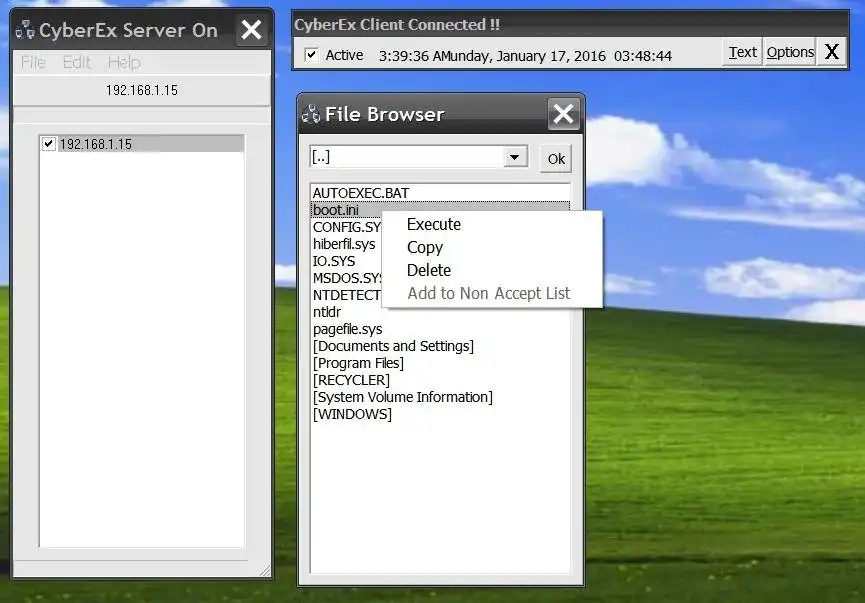Close the CyberEx Server On window
Image resolution: width=865 pixels, height=603 pixels.
[252, 29]
